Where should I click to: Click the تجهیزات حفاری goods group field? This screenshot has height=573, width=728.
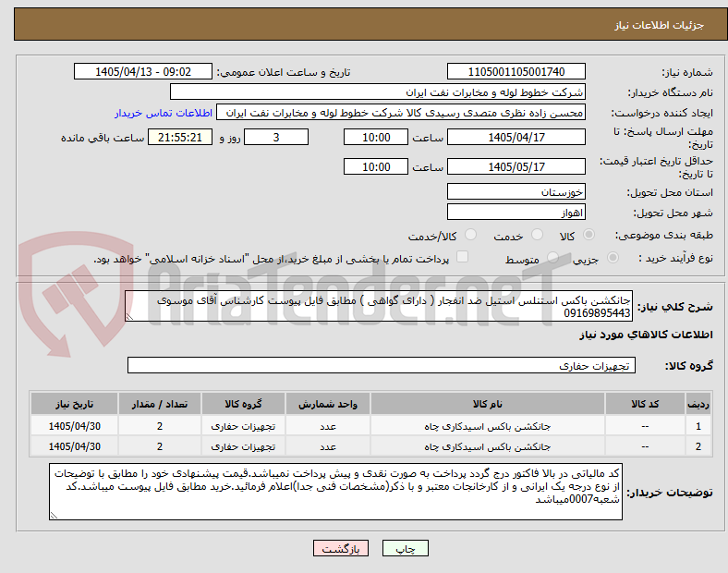click(x=382, y=365)
